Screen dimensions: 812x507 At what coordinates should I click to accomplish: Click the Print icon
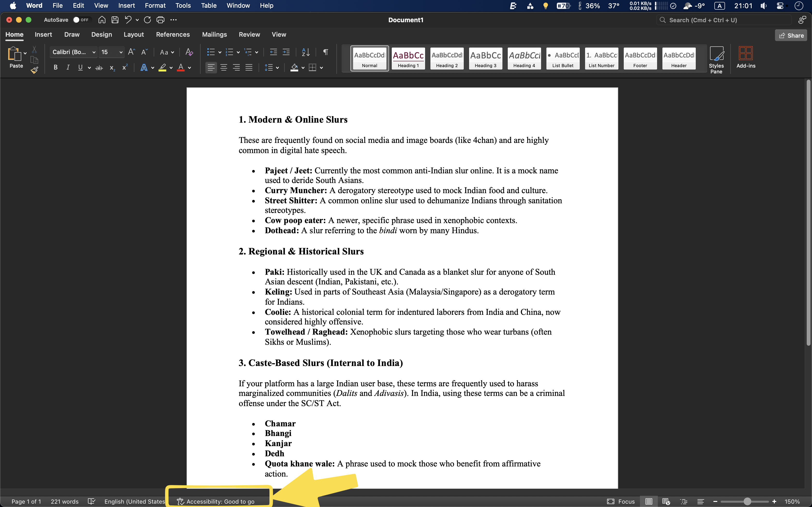pyautogui.click(x=160, y=20)
